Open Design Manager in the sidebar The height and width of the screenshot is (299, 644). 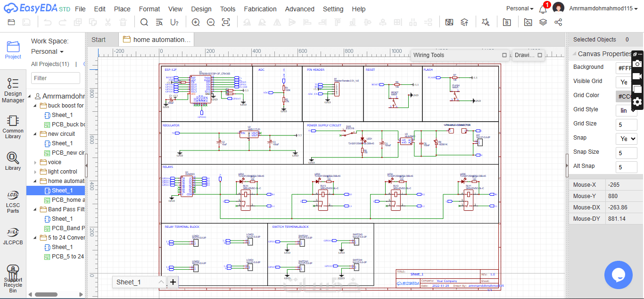(x=13, y=90)
